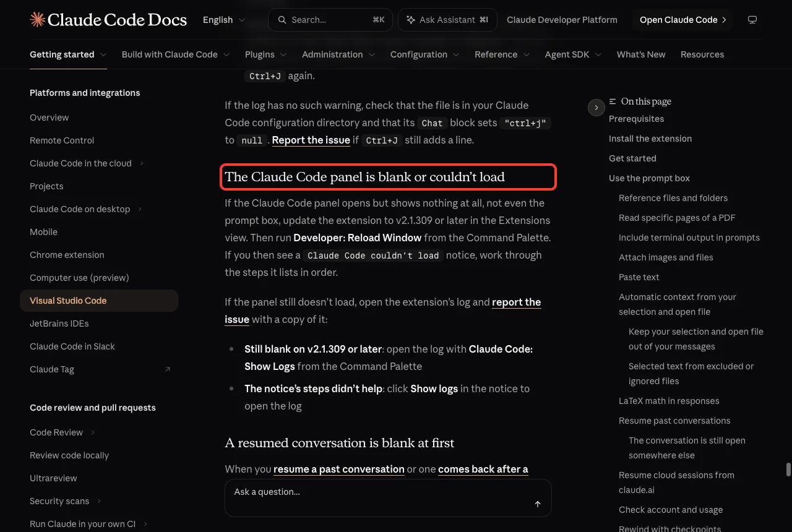Click the Ask Assistant sparkle icon

point(411,20)
